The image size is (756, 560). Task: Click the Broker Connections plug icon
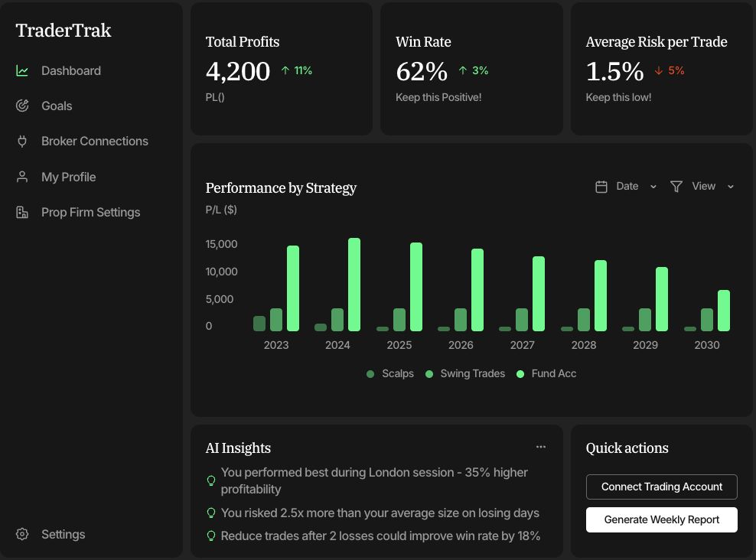[22, 141]
